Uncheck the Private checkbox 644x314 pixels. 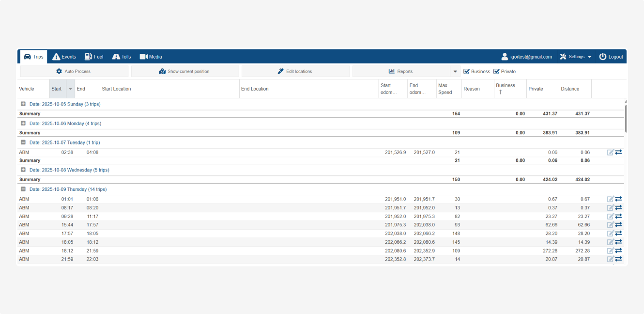tap(496, 71)
